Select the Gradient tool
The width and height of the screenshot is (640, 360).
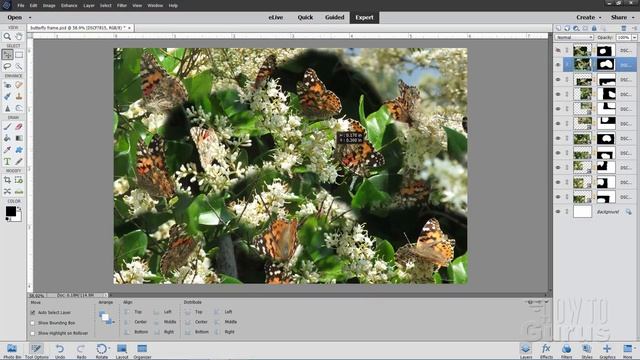click(x=19, y=138)
